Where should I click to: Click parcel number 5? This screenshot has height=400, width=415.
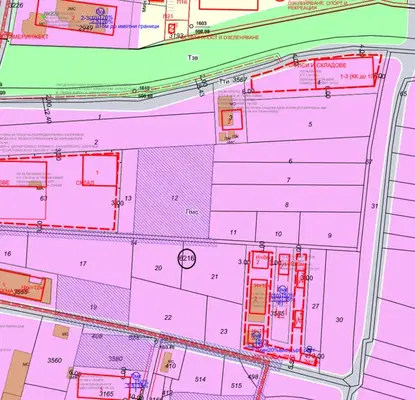(310, 124)
